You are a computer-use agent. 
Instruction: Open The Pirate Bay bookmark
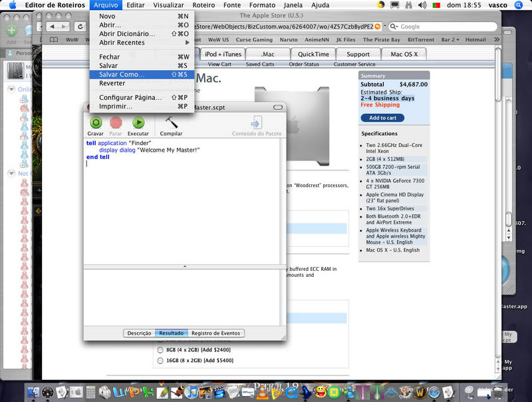point(381,40)
